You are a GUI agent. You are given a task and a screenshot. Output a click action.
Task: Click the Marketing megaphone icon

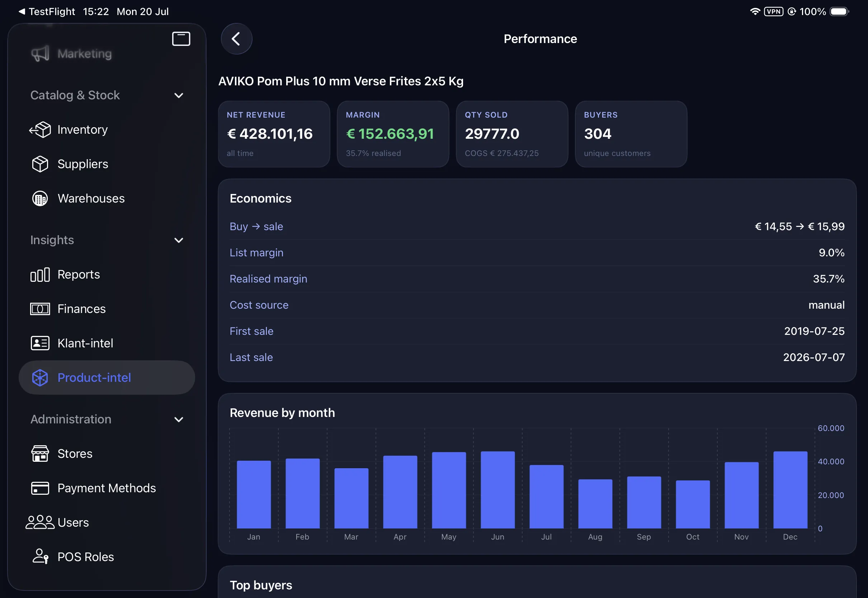(x=40, y=53)
